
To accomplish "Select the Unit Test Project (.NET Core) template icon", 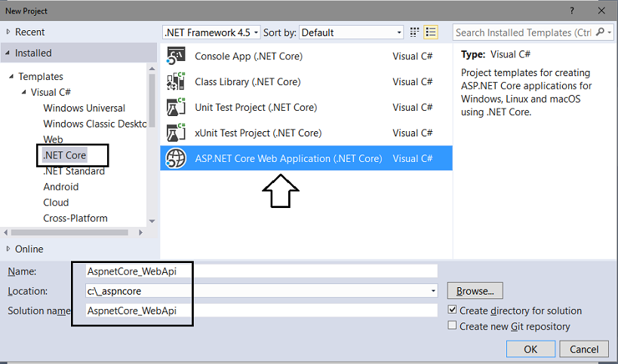I will 176,107.
